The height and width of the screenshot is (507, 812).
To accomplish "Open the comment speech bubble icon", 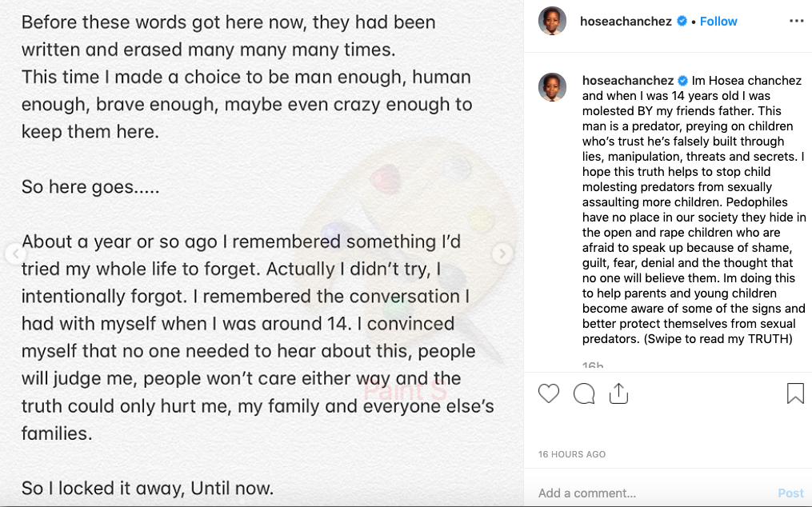I will click(x=584, y=393).
